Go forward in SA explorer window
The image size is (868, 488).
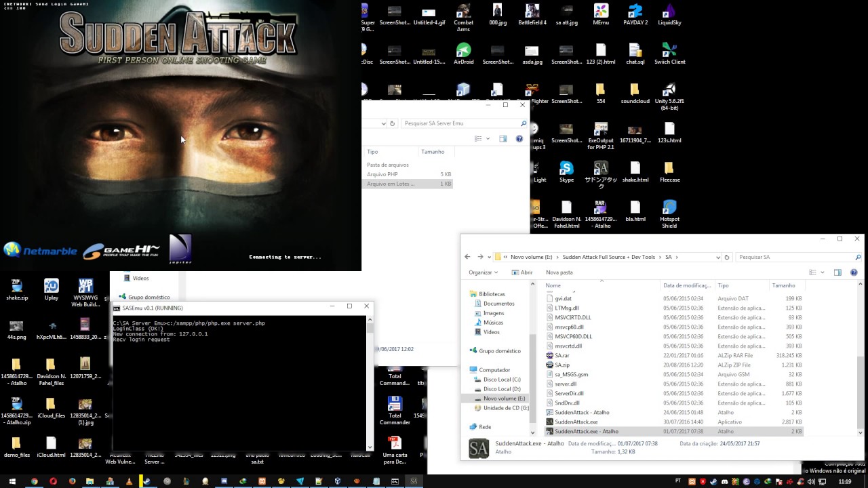point(480,257)
